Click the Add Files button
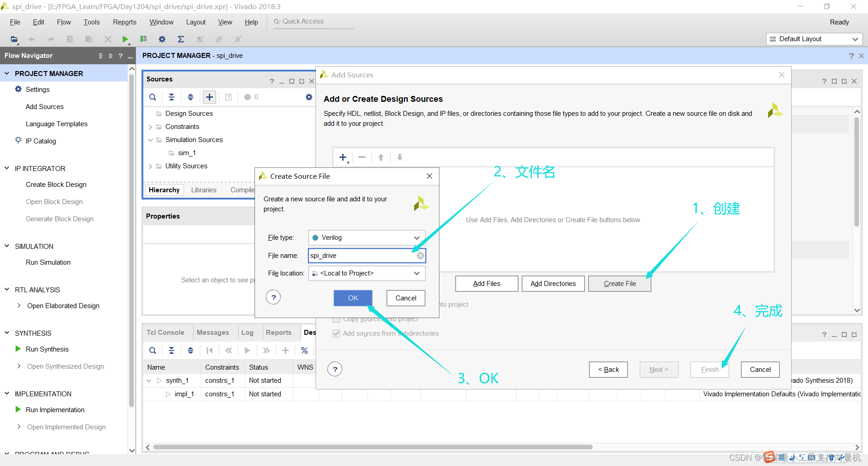Viewport: 868px width, 466px height. [x=486, y=284]
